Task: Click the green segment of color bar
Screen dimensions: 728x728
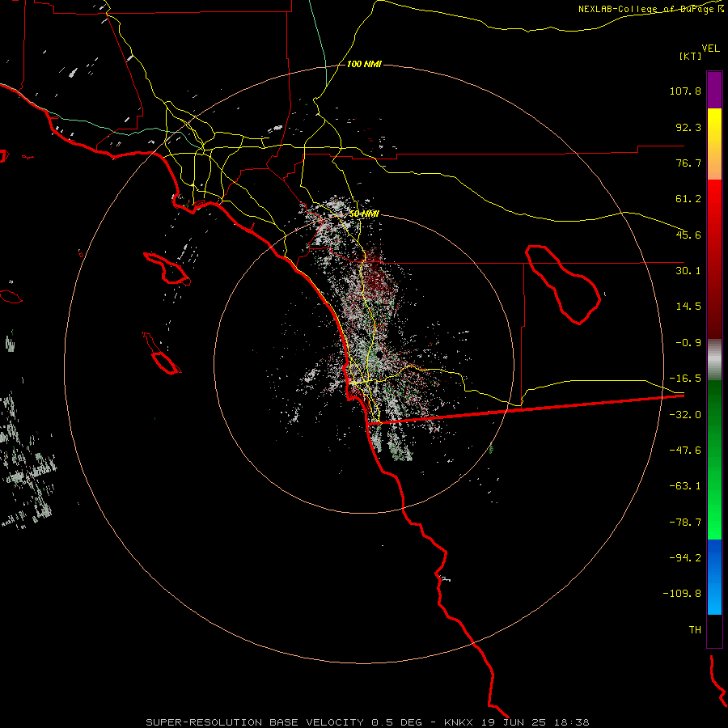Action: (x=714, y=459)
